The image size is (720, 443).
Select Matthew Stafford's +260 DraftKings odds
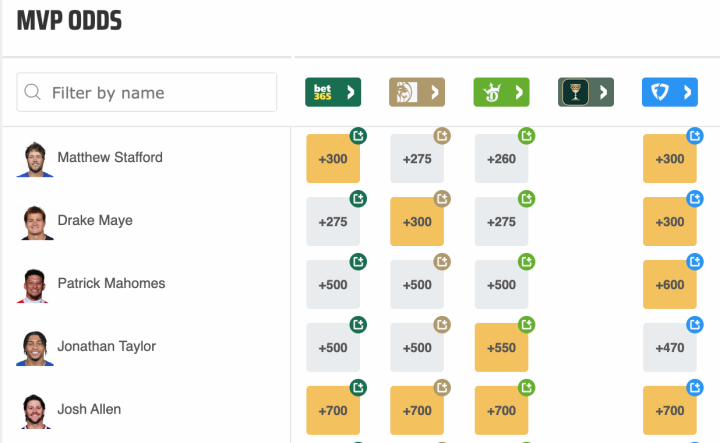[501, 160]
